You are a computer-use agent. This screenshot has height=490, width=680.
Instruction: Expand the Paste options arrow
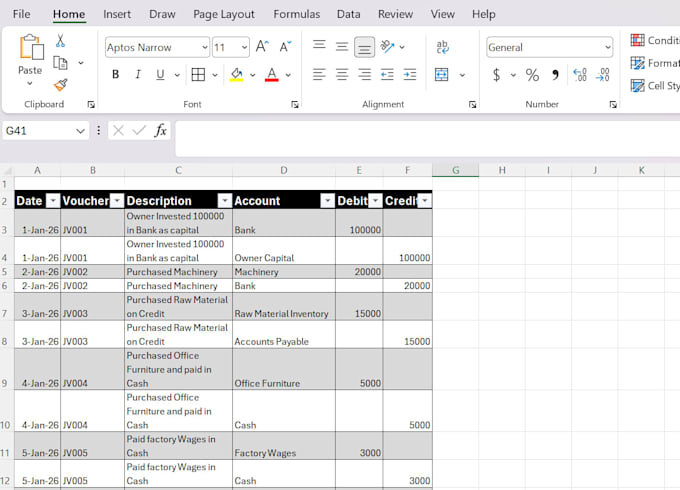coord(29,83)
